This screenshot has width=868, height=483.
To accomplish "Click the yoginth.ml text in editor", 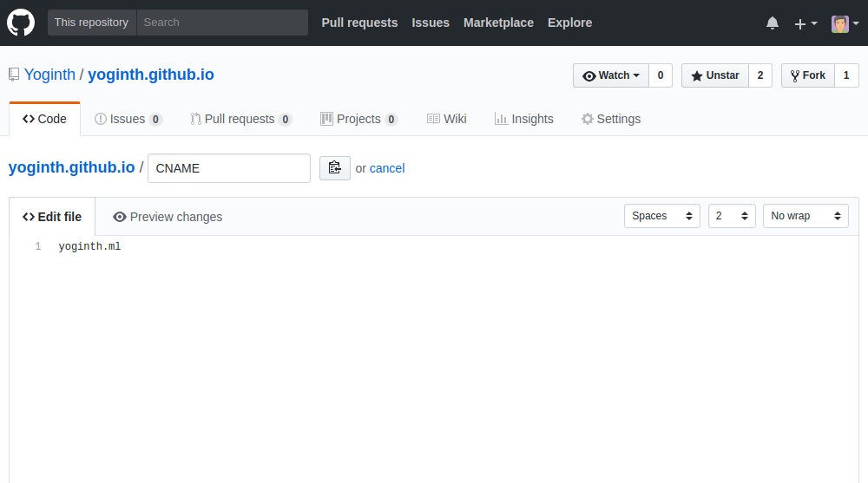I will tap(89, 247).
